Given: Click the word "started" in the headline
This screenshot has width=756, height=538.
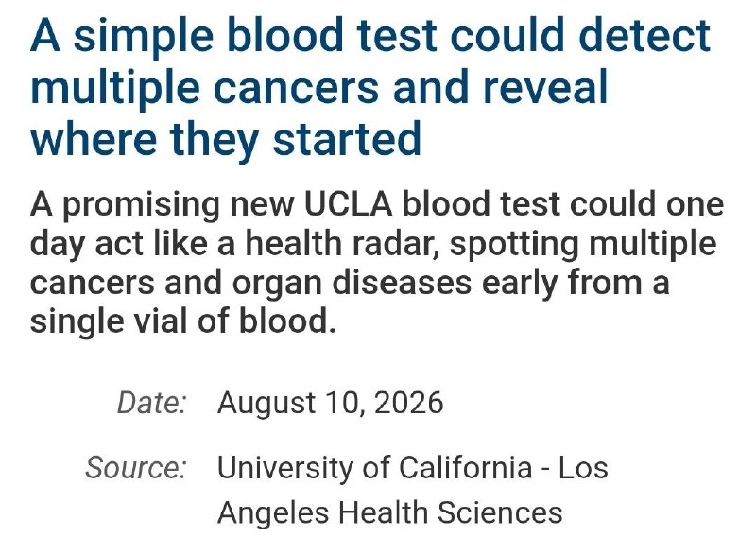Looking at the screenshot, I should [347, 138].
